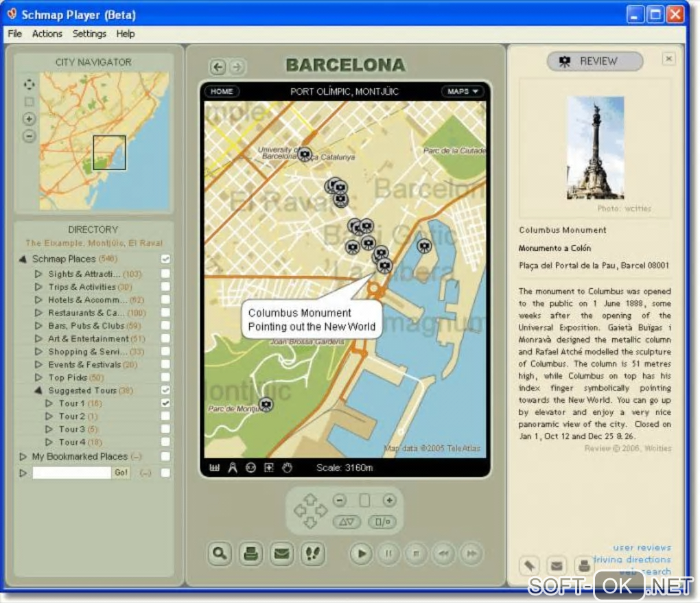Open the Settings menu
The image size is (700, 603).
click(89, 34)
